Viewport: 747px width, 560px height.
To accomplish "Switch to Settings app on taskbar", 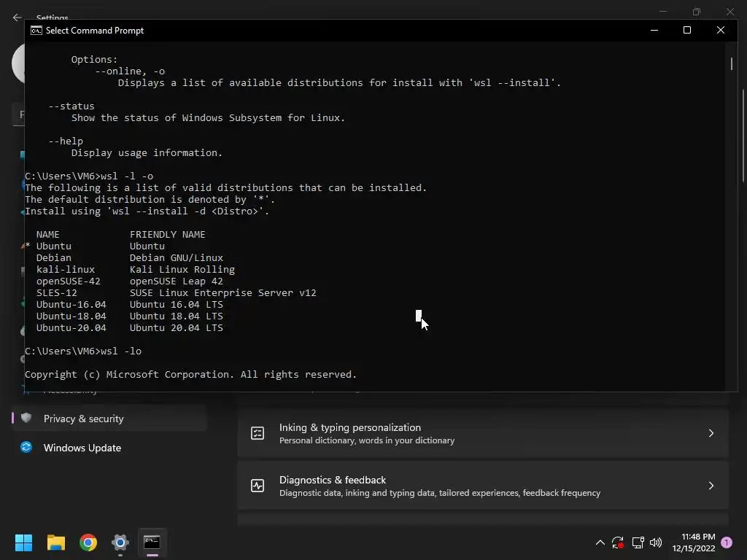I will 120,542.
